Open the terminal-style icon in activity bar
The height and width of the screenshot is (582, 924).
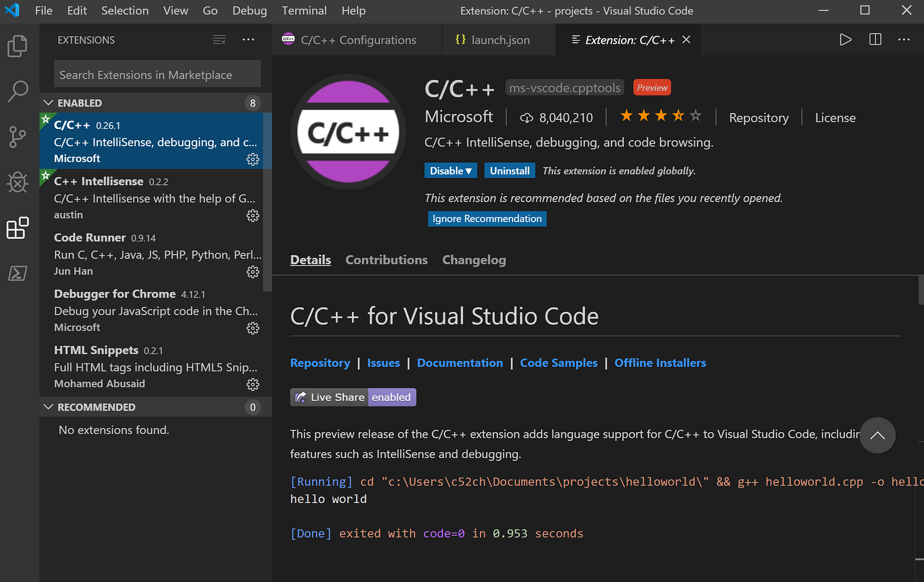point(18,273)
